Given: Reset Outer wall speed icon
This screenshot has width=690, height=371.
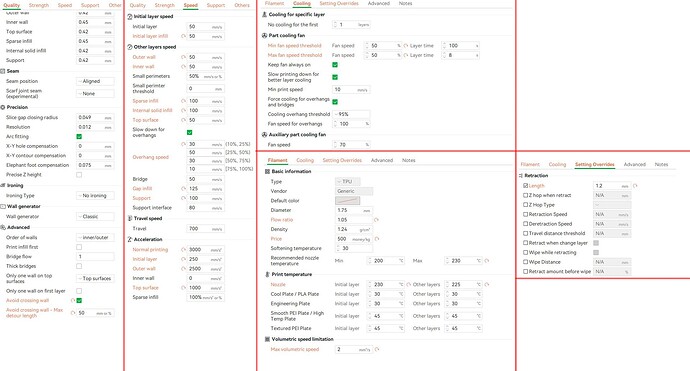Looking at the screenshot, I should coord(183,57).
